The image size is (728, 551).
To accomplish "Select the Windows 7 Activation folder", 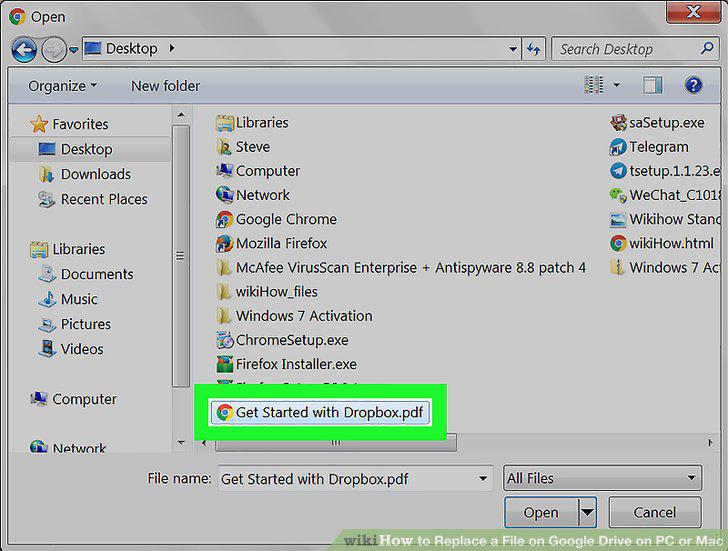I will point(294,316).
